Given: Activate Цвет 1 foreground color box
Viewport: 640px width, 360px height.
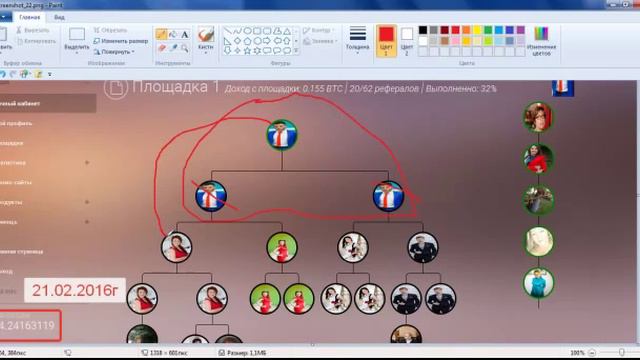Looking at the screenshot, I should tap(386, 41).
